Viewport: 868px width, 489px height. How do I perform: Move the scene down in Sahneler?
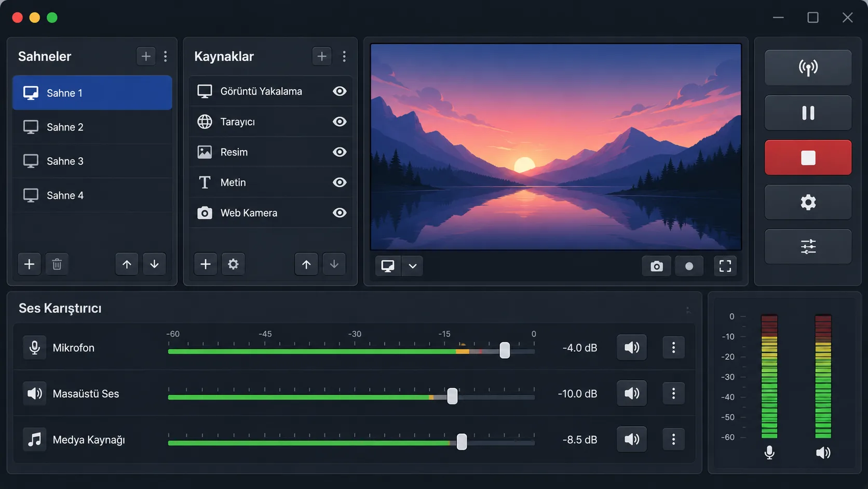click(x=154, y=264)
